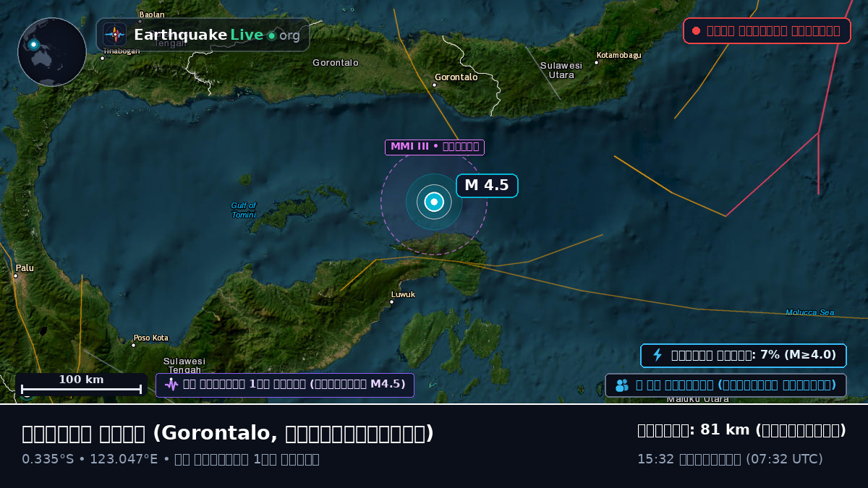Click the M 4.5 magnitude label

click(x=487, y=186)
